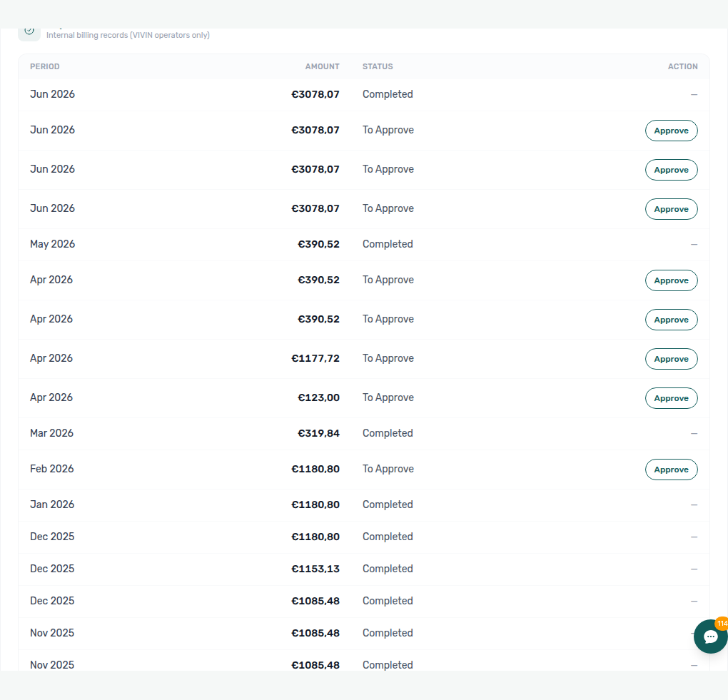728x700 pixels.
Task: Click the ACTION column header
Action: (682, 66)
